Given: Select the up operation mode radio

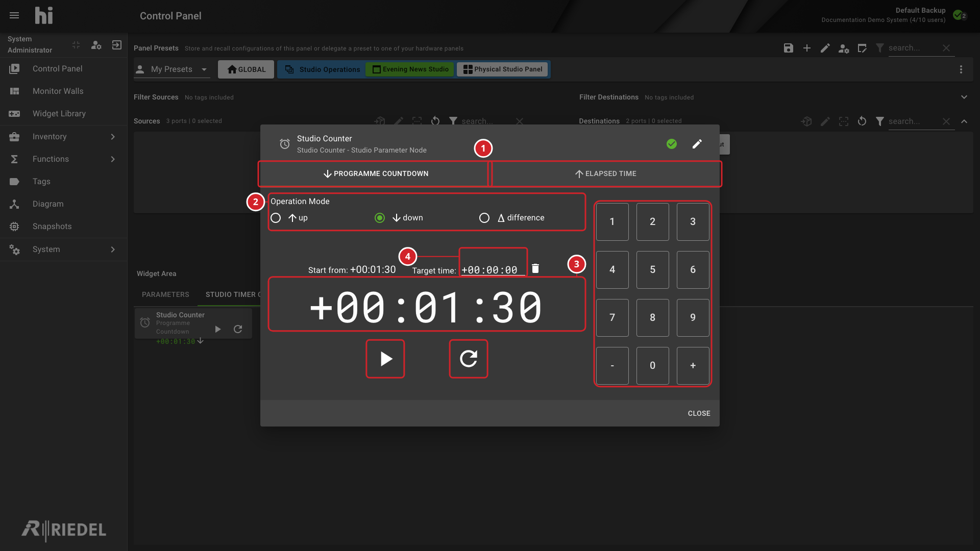Looking at the screenshot, I should coord(276,218).
